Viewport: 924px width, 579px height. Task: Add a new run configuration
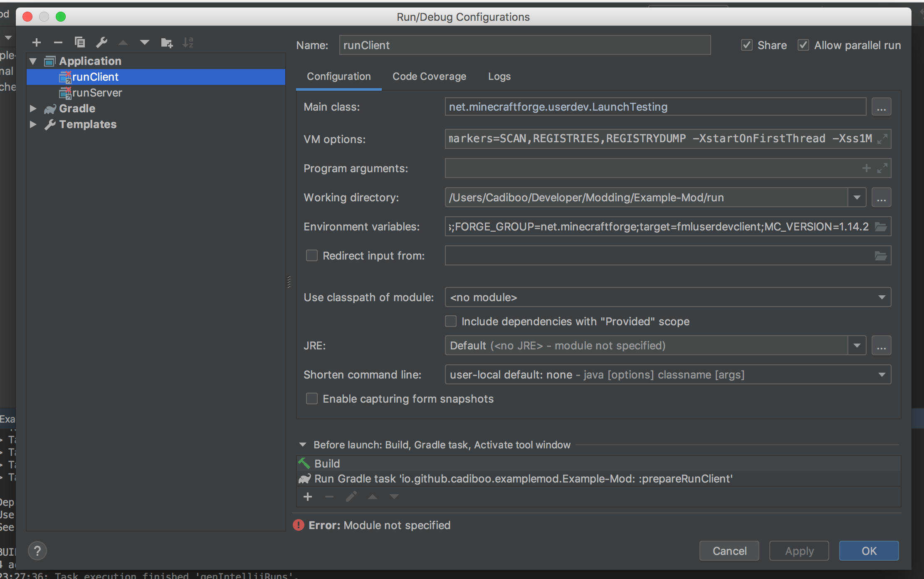click(x=37, y=42)
